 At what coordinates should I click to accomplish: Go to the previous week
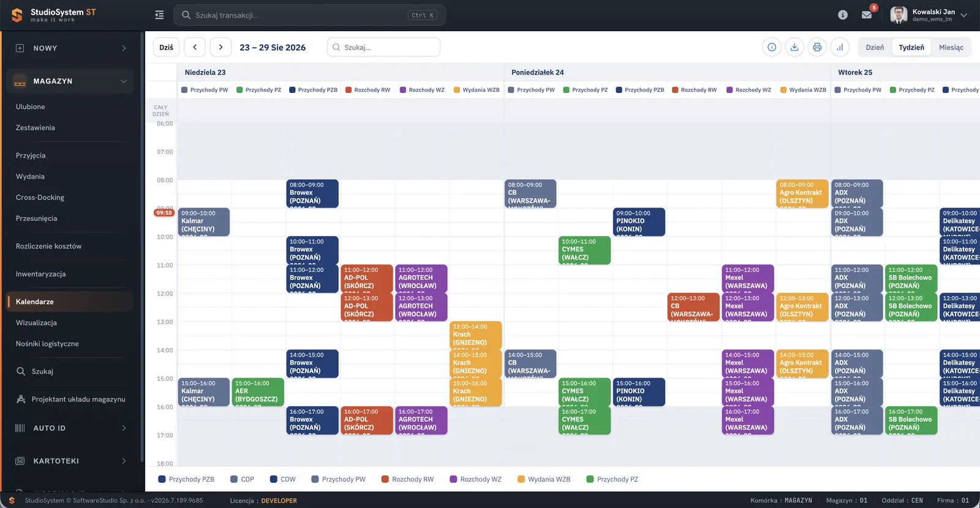[x=195, y=47]
